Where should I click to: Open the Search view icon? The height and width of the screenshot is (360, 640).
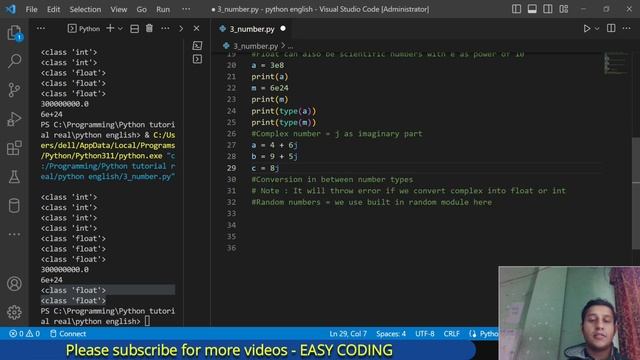(x=14, y=61)
